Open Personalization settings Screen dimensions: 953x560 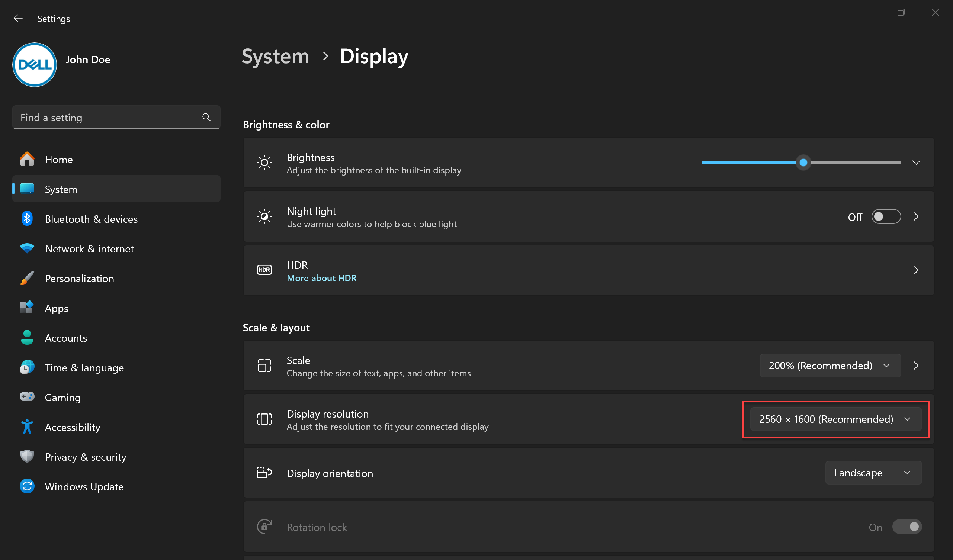(x=78, y=279)
